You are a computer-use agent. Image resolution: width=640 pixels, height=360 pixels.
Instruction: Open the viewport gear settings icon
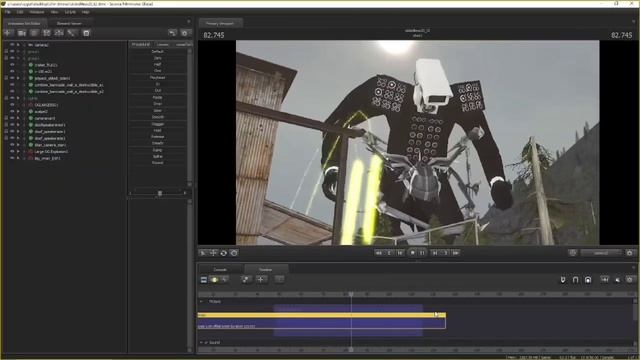tap(629, 253)
